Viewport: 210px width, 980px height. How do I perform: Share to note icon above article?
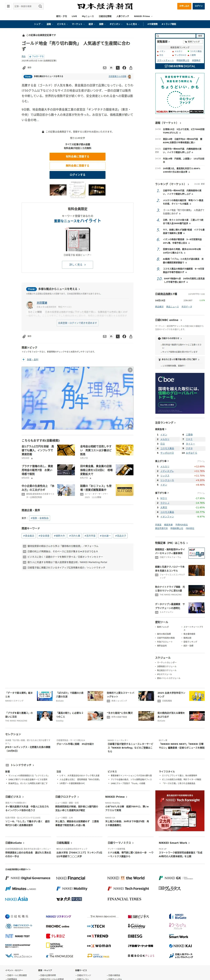click(111, 68)
